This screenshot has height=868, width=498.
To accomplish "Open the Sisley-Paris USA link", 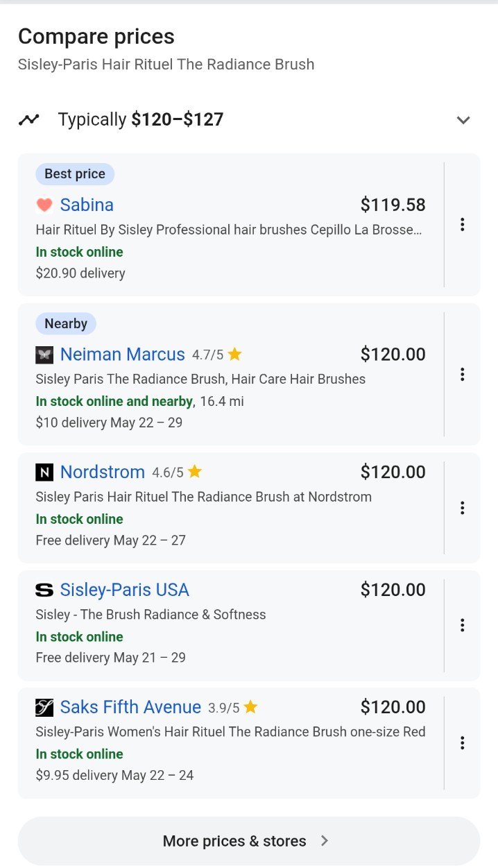I will click(x=125, y=590).
